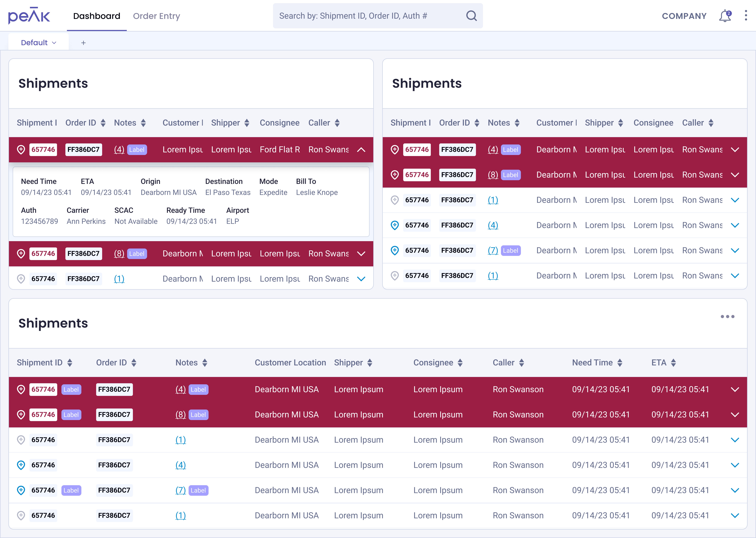Image resolution: width=756 pixels, height=538 pixels.
Task: Sort bottom table by ETA
Action: click(x=673, y=363)
